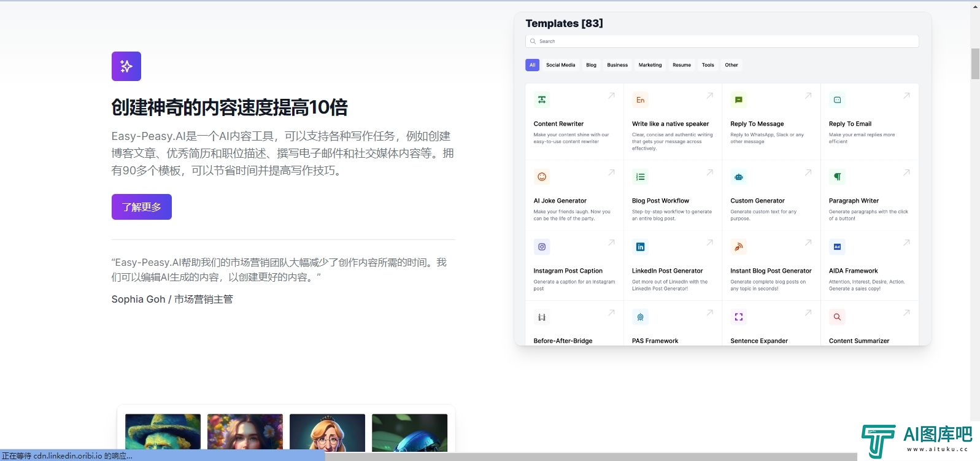
Task: Click the Instagram Post Caption title
Action: [568, 271]
